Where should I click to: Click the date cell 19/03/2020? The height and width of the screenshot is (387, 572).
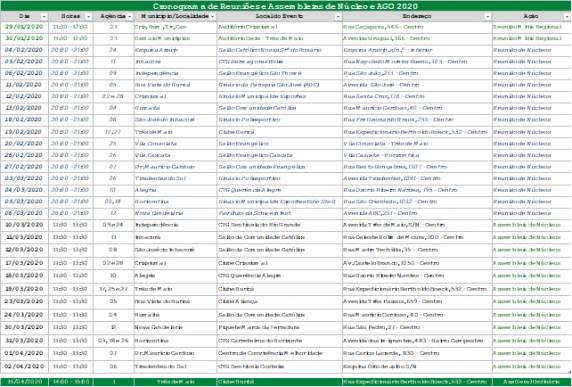(24, 289)
